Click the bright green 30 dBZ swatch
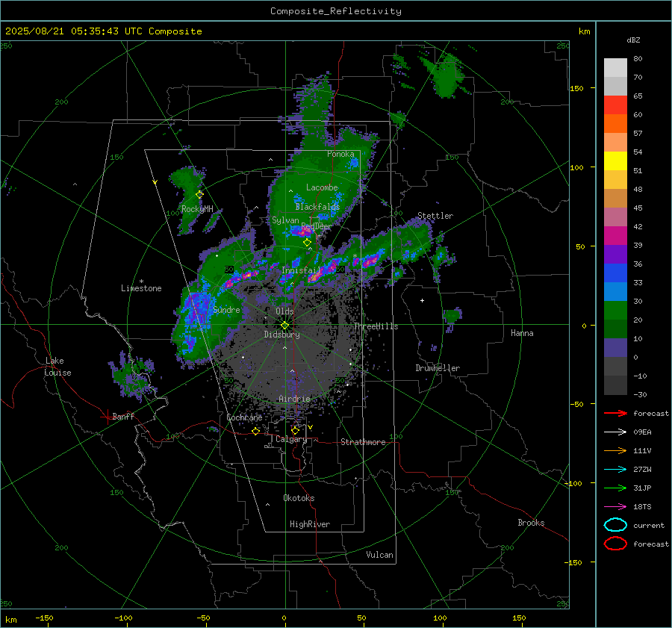This screenshot has height=628, width=672. coord(615,311)
